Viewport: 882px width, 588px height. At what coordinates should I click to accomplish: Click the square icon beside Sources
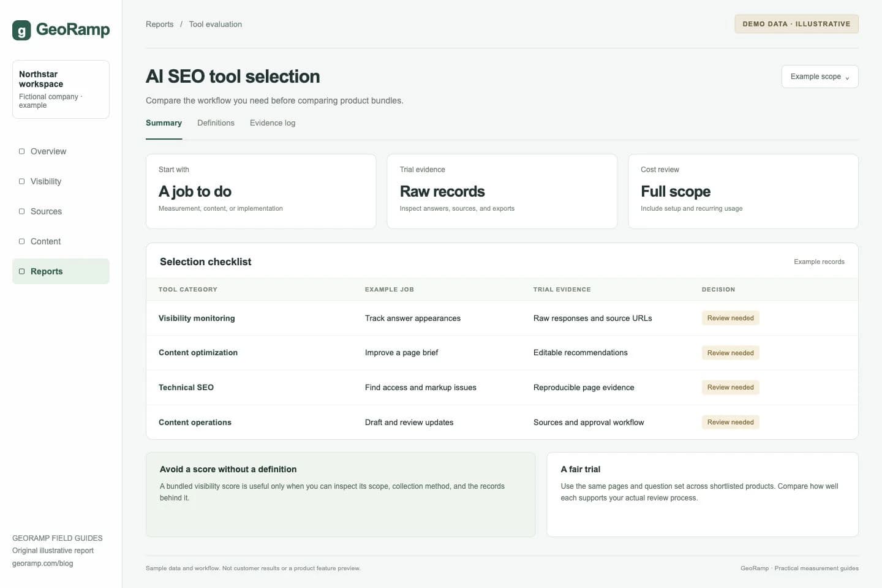pos(22,211)
